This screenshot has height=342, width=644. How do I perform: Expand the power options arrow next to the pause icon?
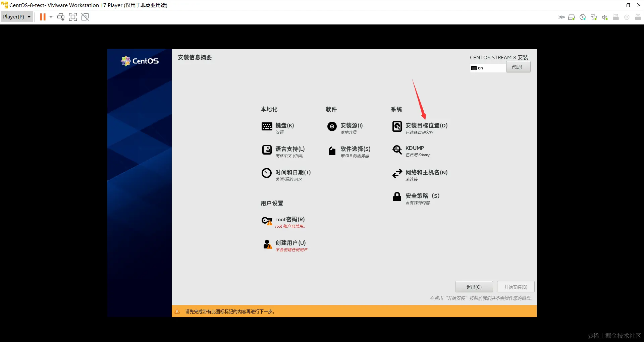51,17
